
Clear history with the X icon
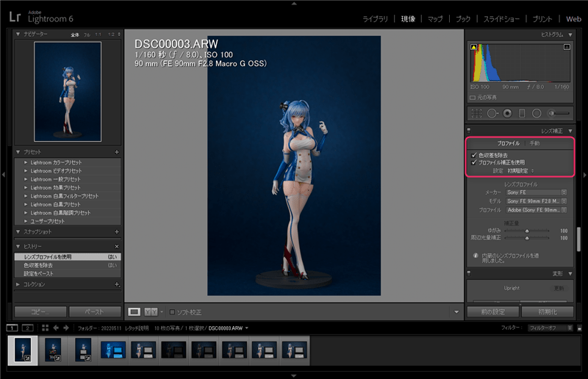[x=117, y=246]
